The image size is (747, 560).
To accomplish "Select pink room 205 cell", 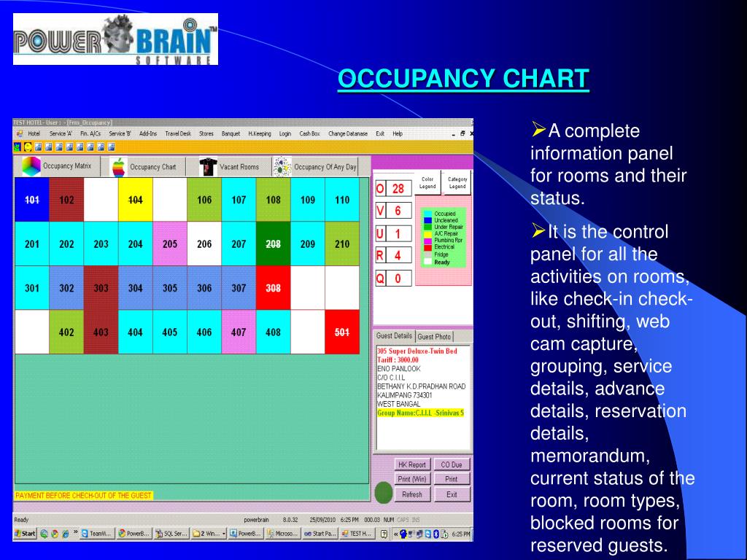I will click(x=169, y=244).
